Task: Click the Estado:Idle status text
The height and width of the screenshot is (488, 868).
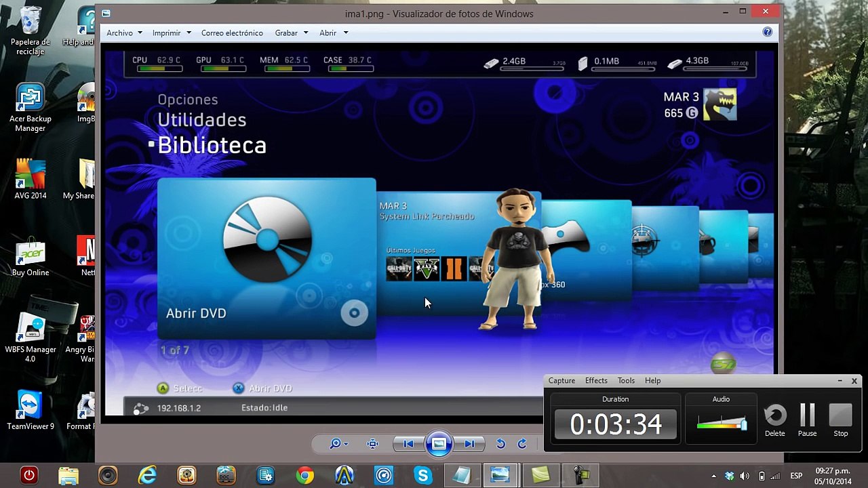Action: pos(264,408)
